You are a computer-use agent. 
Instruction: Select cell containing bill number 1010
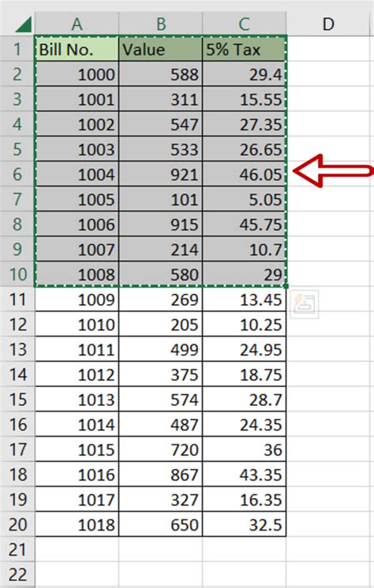[77, 325]
